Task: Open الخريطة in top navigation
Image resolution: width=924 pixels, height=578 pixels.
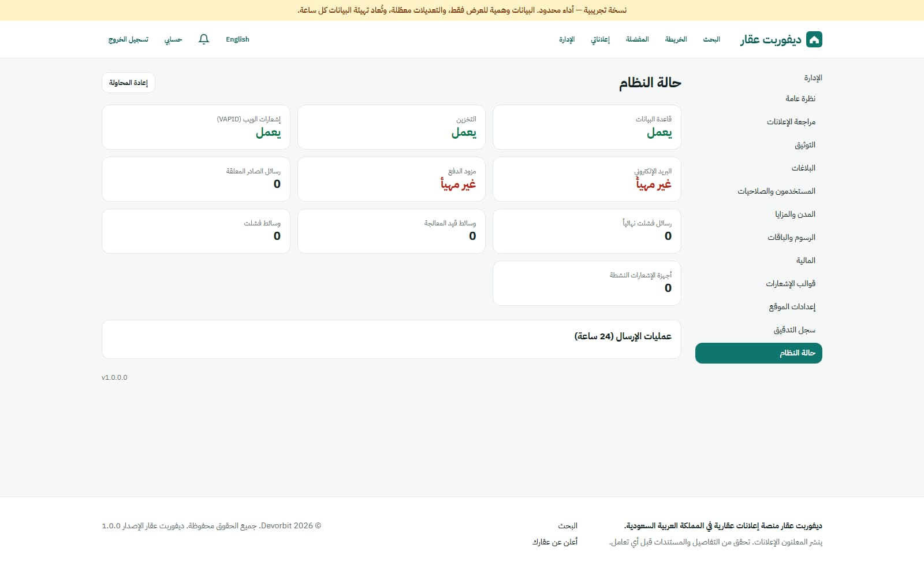Action: [x=676, y=39]
